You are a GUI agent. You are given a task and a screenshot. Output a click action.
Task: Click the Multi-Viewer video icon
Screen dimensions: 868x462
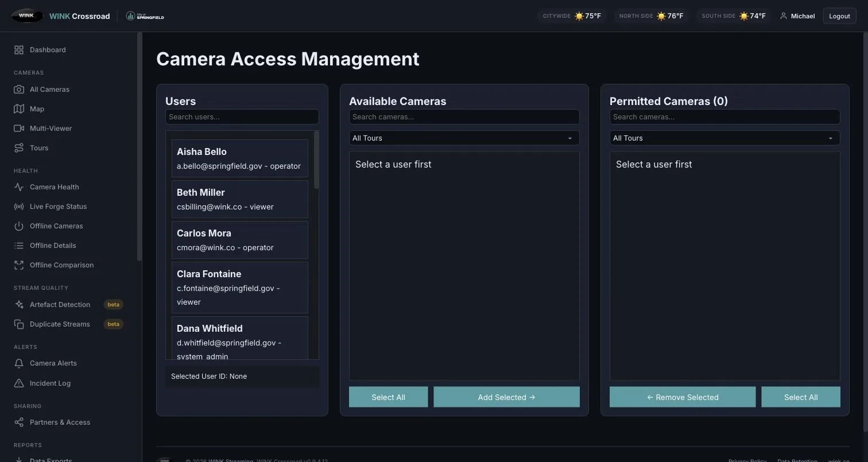[x=19, y=129]
